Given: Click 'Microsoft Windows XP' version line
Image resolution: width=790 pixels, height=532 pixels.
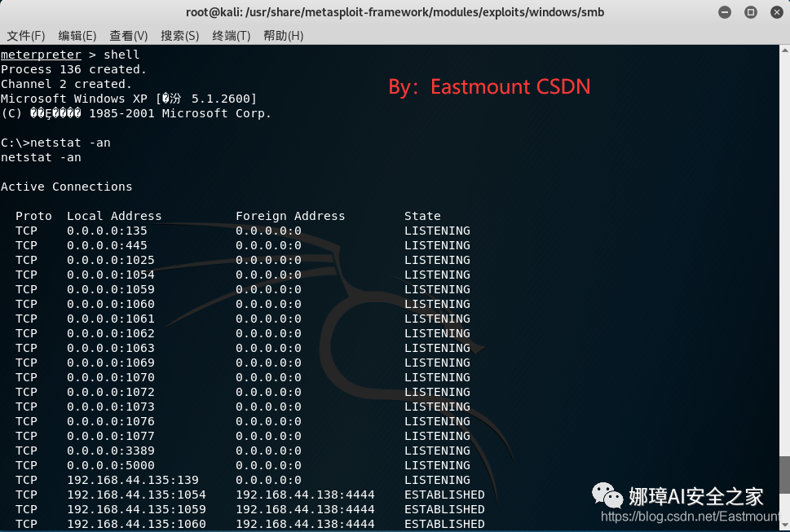Looking at the screenshot, I should point(129,98).
